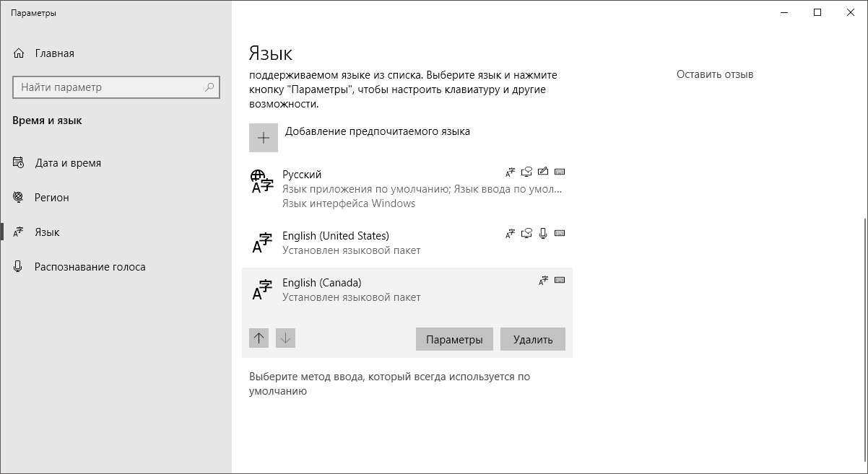Open the Оставить отзыв feedback link

coord(715,74)
